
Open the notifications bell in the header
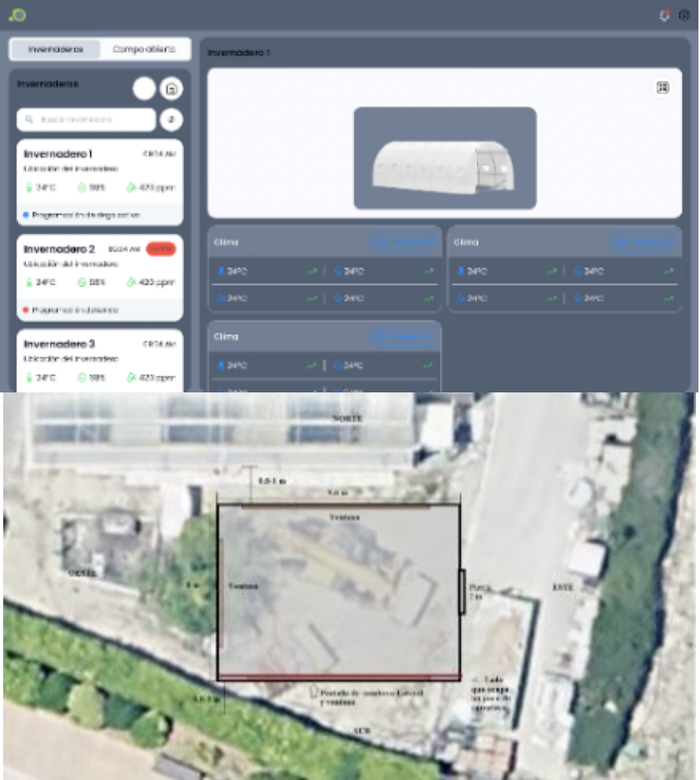(665, 15)
